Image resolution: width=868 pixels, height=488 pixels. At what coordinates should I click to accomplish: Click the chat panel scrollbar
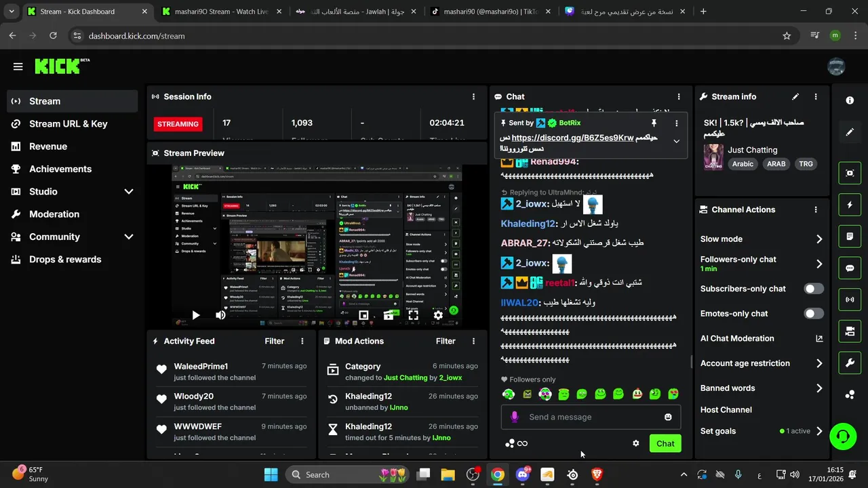(690, 362)
